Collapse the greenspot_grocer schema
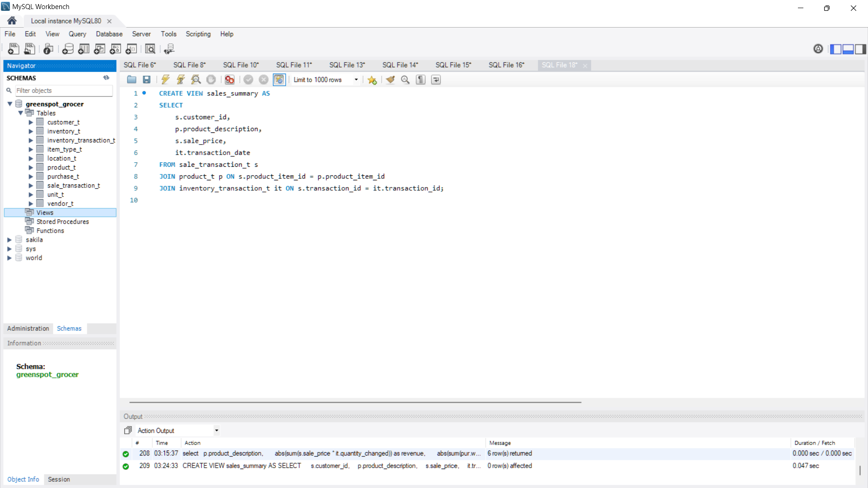 click(9, 104)
